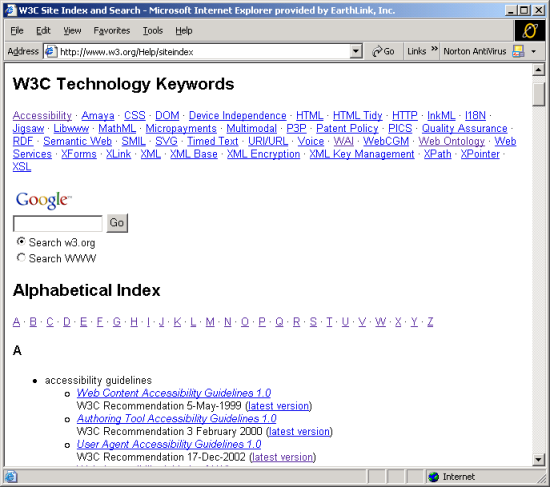This screenshot has width=550, height=487.
Task: Open latest version link for 17-Dec-2002 recommendation
Action: [x=283, y=457]
